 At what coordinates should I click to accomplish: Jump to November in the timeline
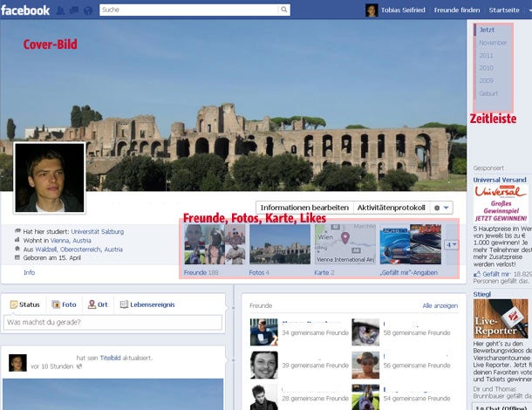click(x=493, y=43)
